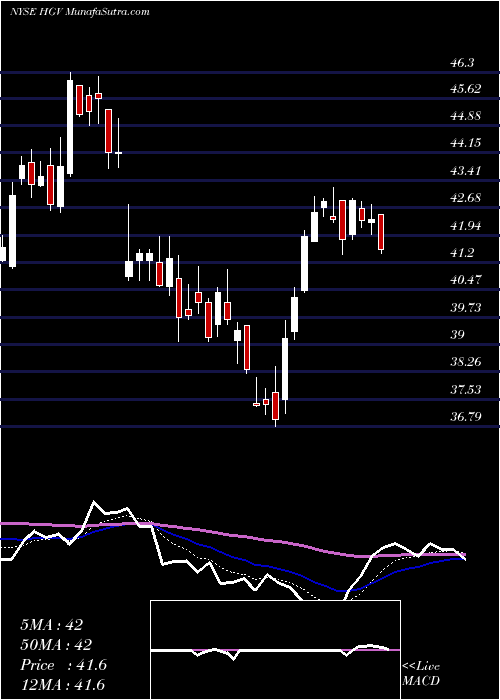Image resolution: width=500 pixels, height=700 pixels.
Task: Click the 43.41 price axis label
Action: coord(466,171)
